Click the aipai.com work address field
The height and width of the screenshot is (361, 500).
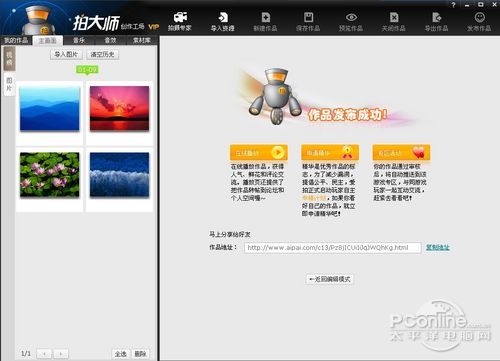[332, 248]
